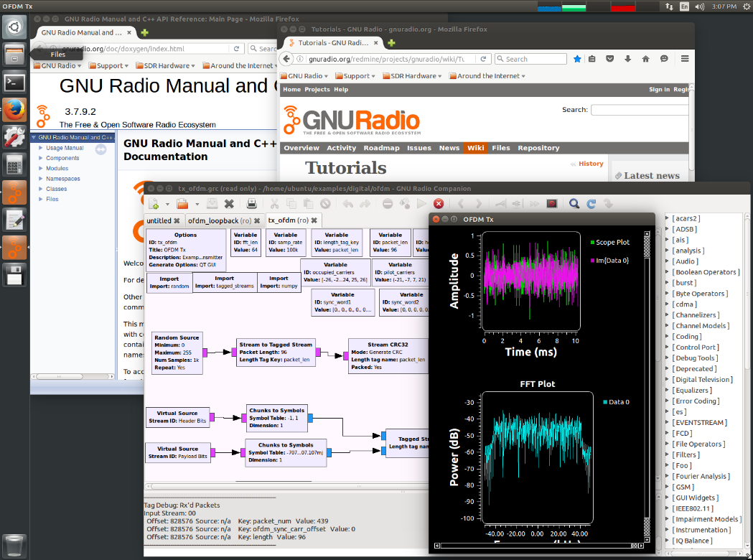753x560 pixels.
Task: Toggle the Scope Plot legend entry
Action: pyautogui.click(x=609, y=242)
